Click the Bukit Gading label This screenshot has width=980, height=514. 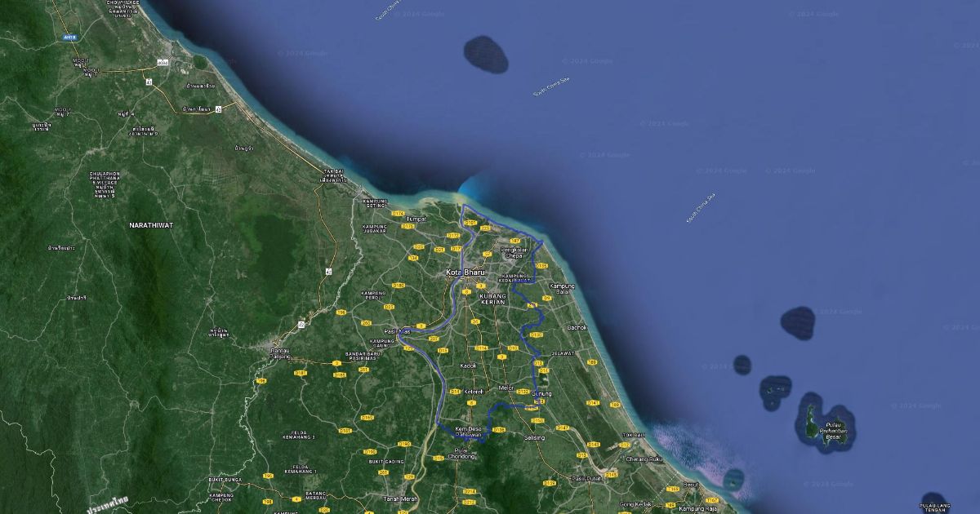pos(386,461)
